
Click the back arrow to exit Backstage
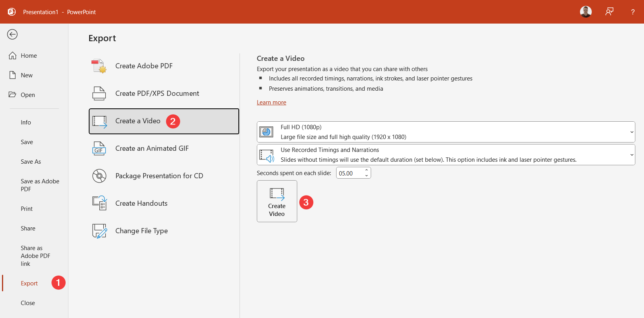tap(12, 35)
